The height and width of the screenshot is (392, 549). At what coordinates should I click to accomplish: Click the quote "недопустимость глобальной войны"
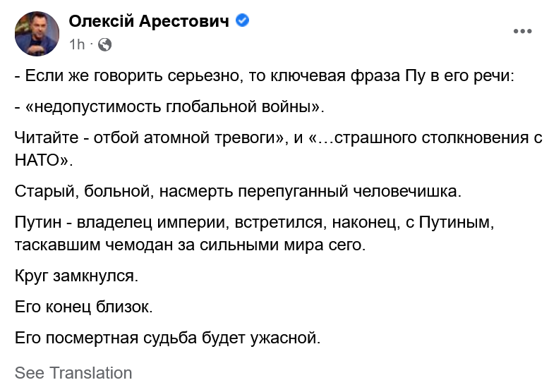click(173, 106)
